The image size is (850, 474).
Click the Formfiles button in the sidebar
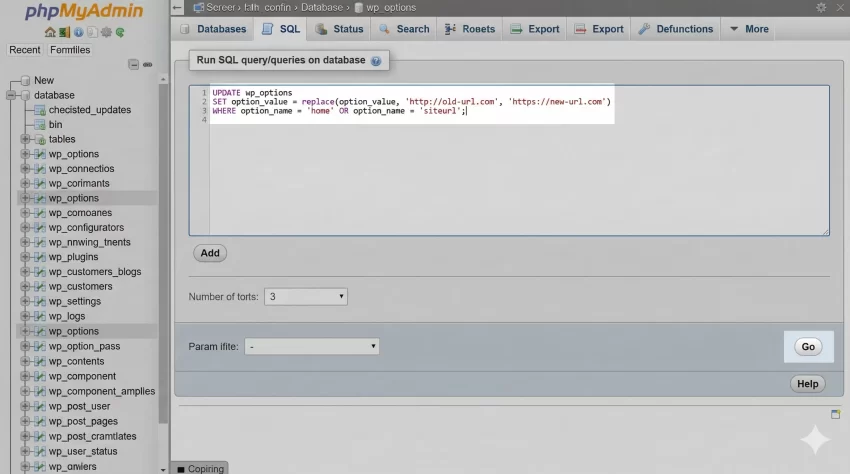pyautogui.click(x=70, y=50)
